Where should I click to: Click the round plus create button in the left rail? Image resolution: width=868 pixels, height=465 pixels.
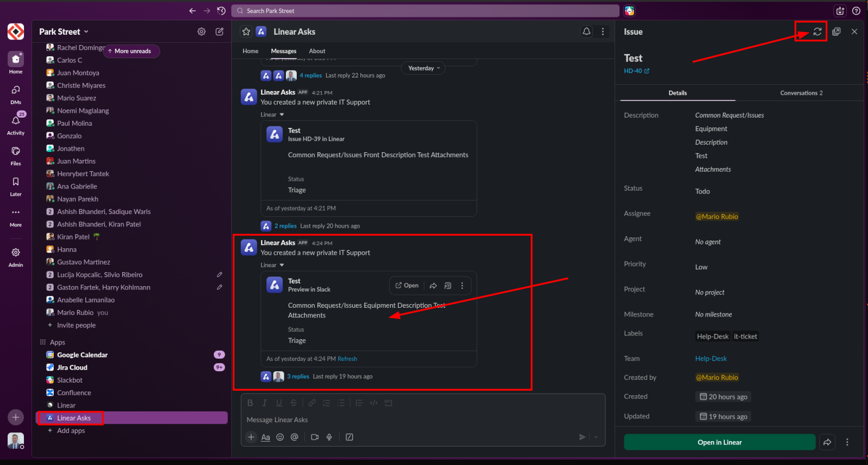(x=16, y=417)
